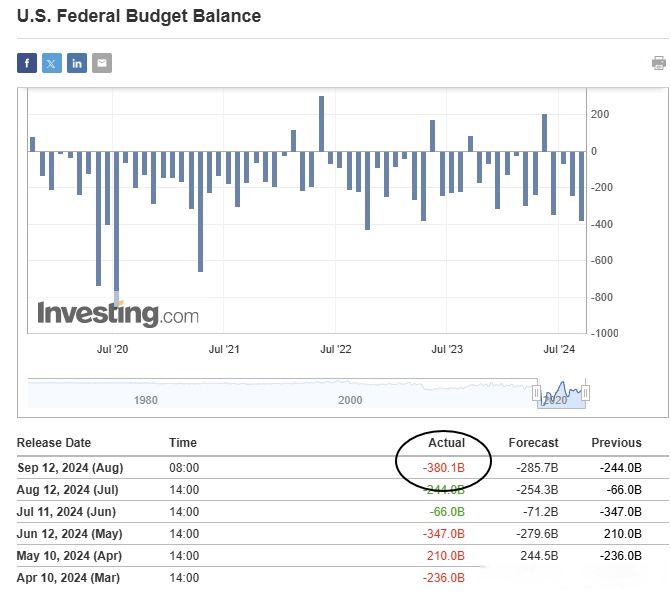Click the U.S. Federal Budget Balance title
671x593 pixels.
coord(139,16)
